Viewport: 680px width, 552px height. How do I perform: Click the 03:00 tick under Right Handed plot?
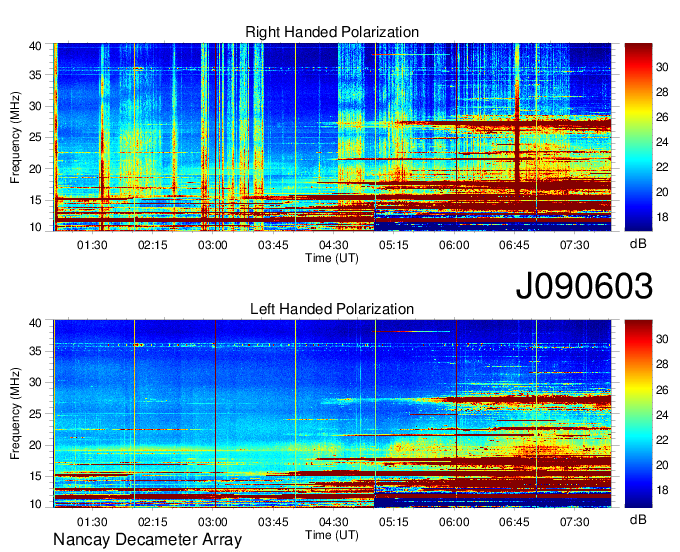click(212, 245)
